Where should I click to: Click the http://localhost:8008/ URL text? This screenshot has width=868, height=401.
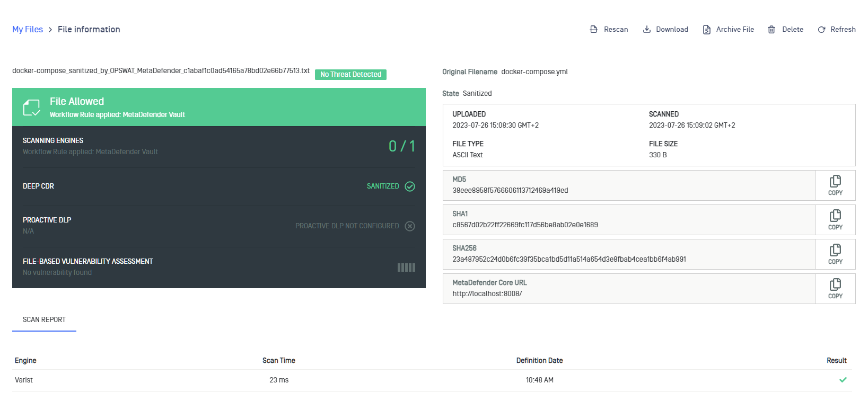[487, 294]
